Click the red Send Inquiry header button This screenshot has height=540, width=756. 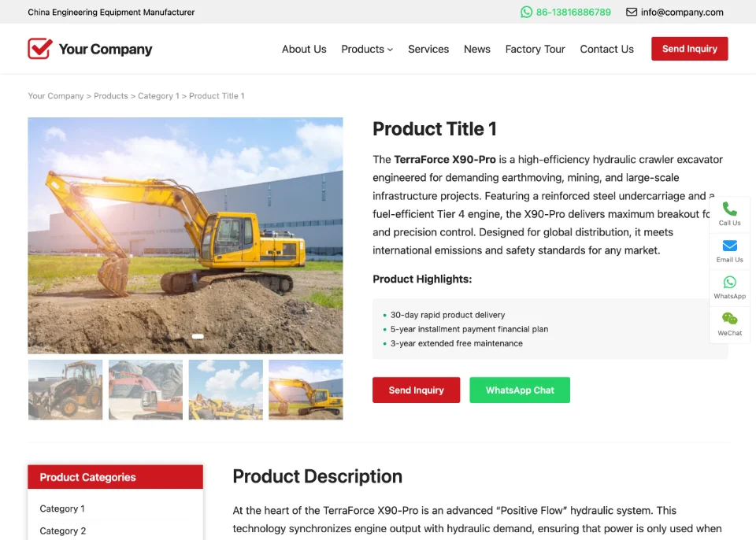tap(690, 49)
